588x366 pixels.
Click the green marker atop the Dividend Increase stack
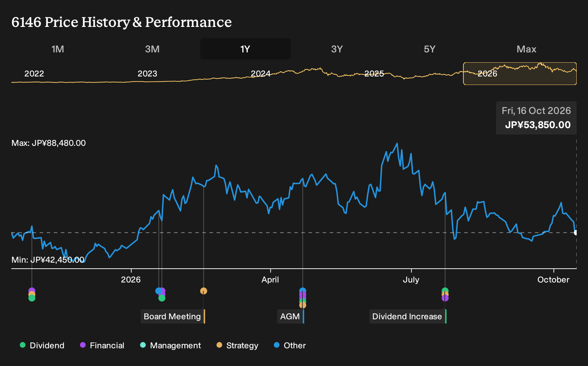click(445, 291)
